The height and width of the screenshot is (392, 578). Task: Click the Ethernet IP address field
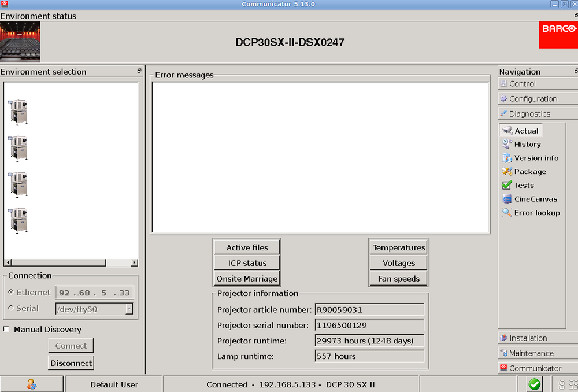94,293
